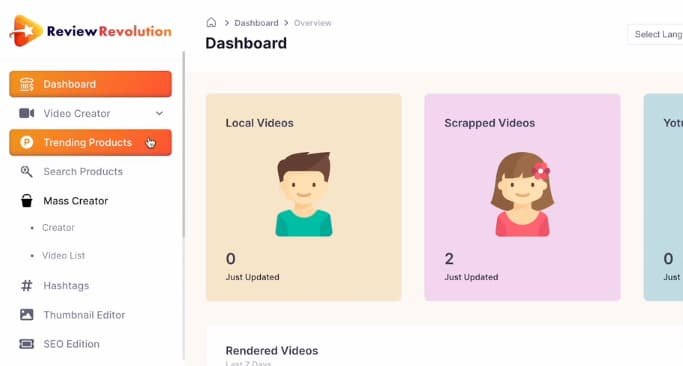Expand Video Creator submenu chevron
The image size is (683, 366).
point(159,113)
